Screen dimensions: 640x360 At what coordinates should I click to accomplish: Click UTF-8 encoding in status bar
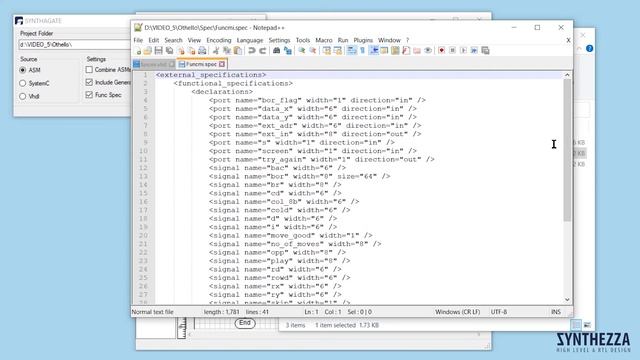coord(499,312)
